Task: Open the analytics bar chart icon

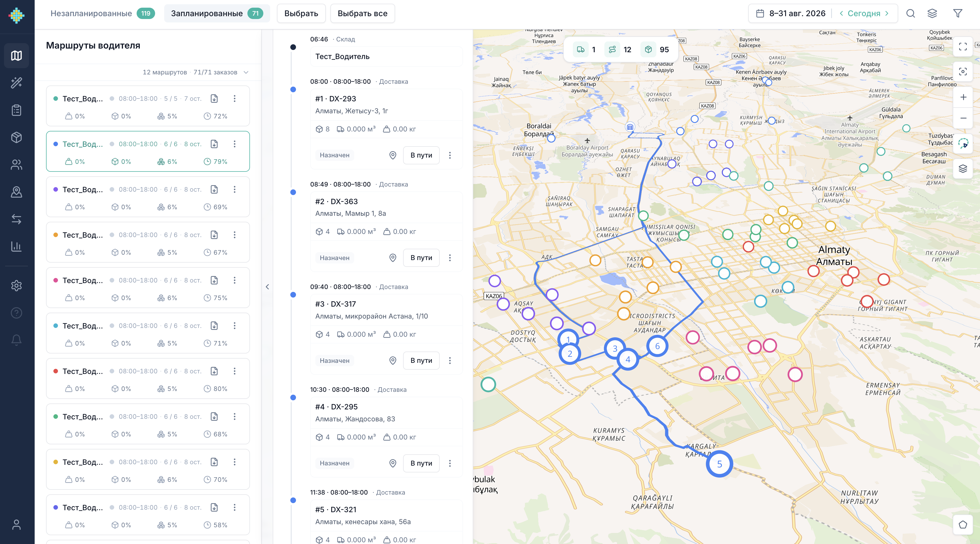Action: coord(16,246)
